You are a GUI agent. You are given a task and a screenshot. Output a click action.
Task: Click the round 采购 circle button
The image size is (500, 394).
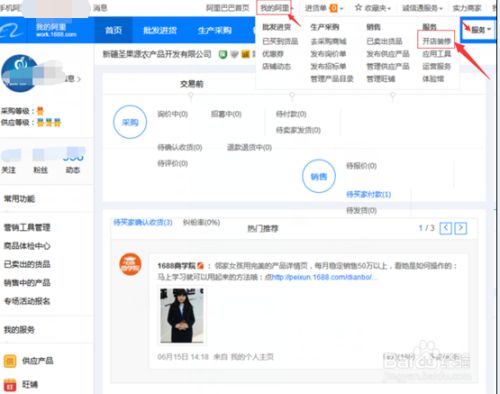click(x=130, y=122)
